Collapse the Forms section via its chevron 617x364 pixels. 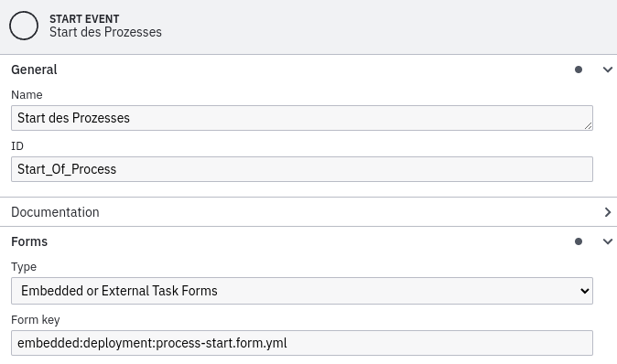point(607,241)
